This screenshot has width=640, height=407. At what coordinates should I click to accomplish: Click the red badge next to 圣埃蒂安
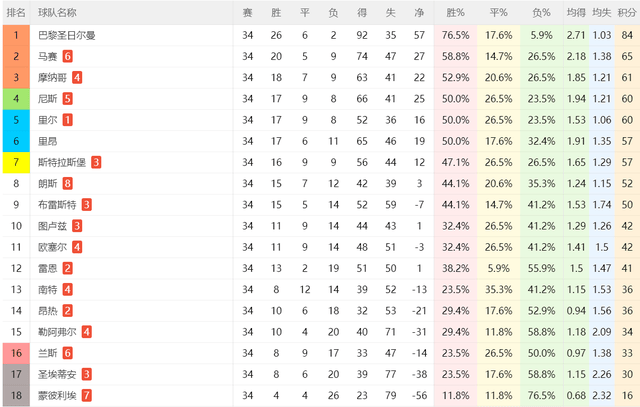(87, 374)
